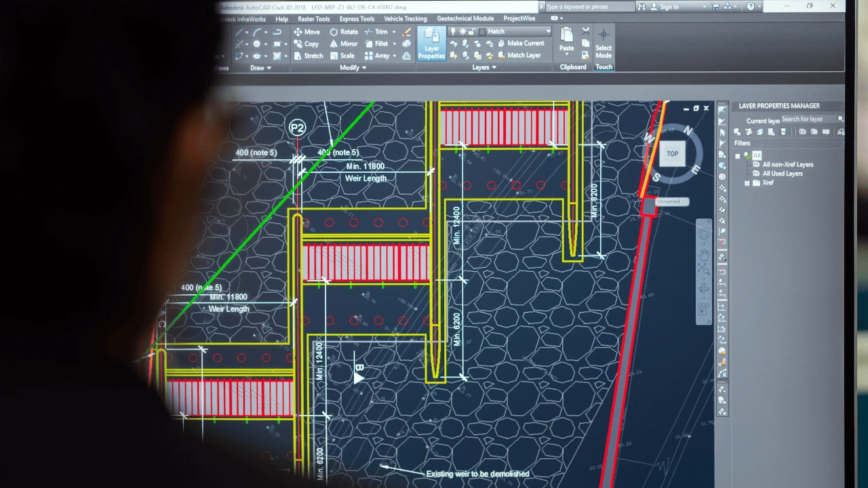Open the Vehicle Tracking tab
This screenshot has width=868, height=488.
(x=406, y=19)
